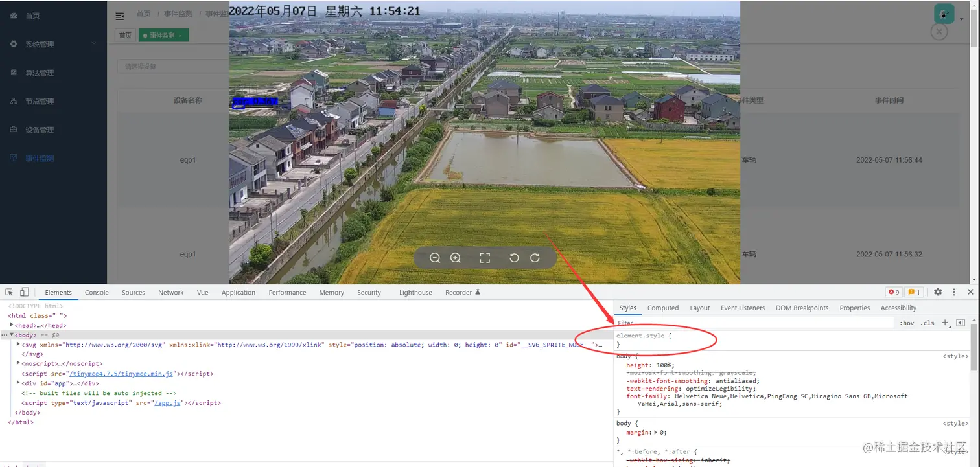The width and height of the screenshot is (980, 467).
Task: Go to 节点管理 in the sidebar
Action: click(40, 101)
